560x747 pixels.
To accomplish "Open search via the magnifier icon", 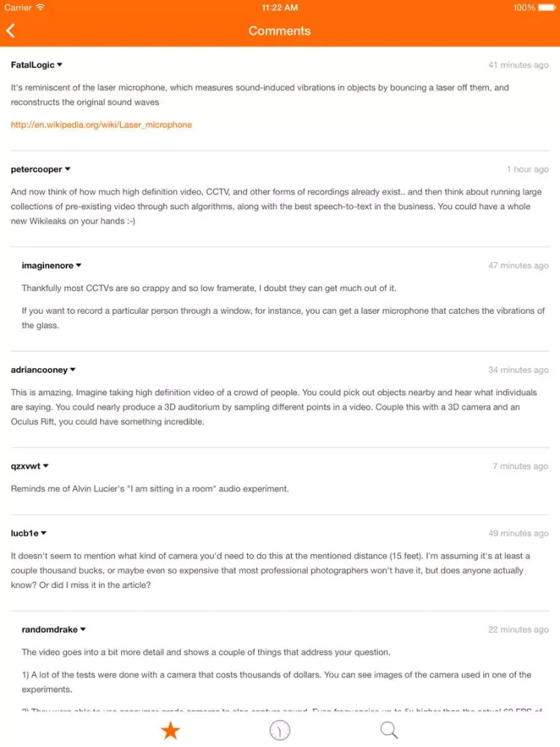I will 388,729.
